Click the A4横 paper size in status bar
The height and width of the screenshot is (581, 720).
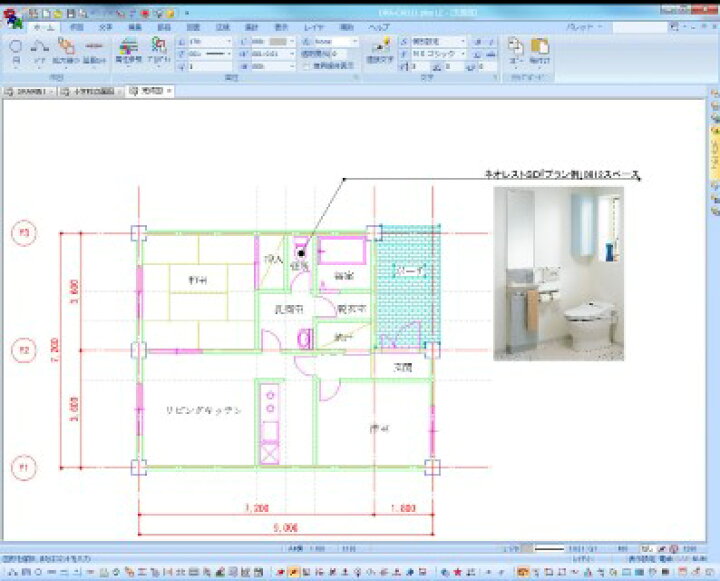tap(294, 549)
